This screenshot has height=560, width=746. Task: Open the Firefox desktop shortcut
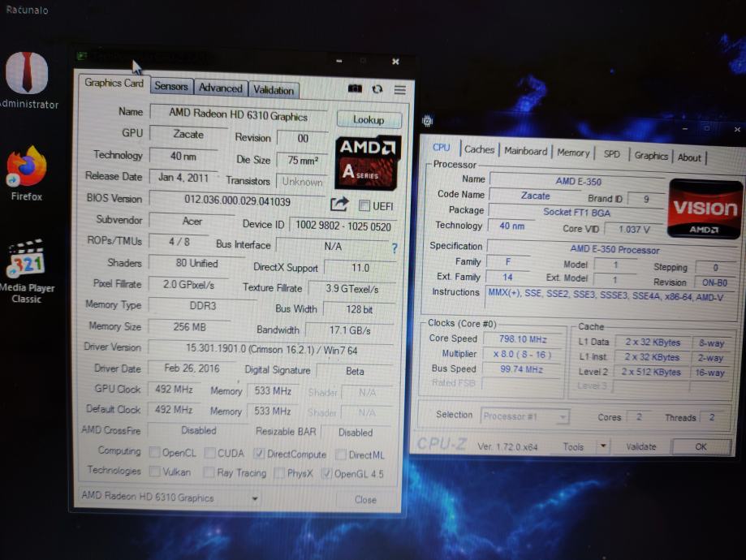(x=27, y=174)
